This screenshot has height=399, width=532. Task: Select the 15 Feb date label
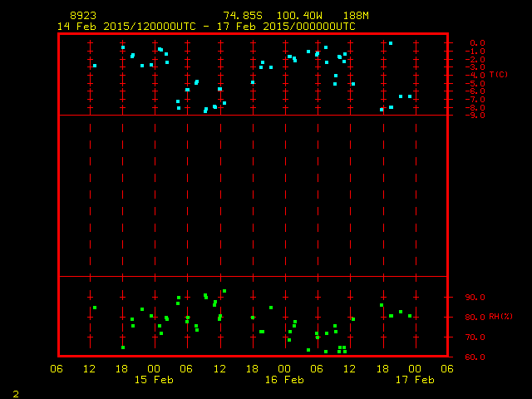[x=154, y=380]
